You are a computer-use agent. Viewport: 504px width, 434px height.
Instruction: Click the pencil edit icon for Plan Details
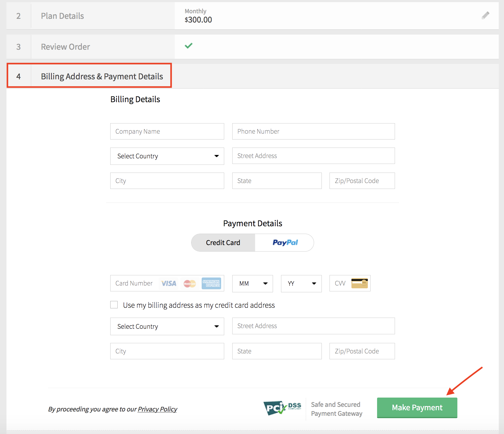[485, 15]
